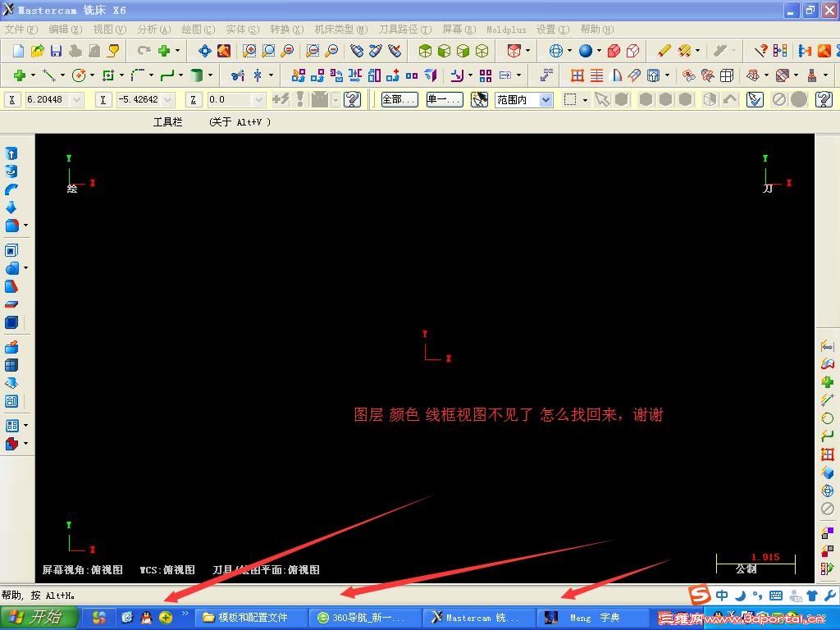The height and width of the screenshot is (630, 840).
Task: Click the Y coordinate lock button
Action: pos(103,99)
